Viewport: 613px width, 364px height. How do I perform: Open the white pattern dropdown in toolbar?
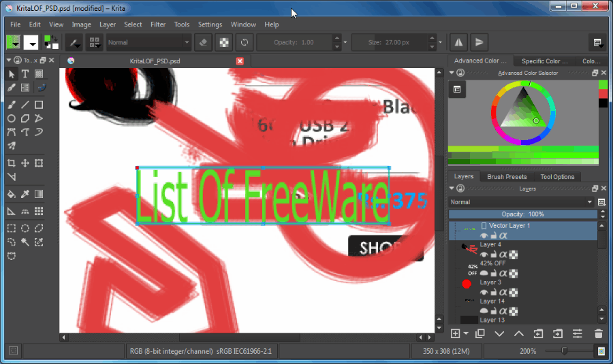tap(31, 42)
